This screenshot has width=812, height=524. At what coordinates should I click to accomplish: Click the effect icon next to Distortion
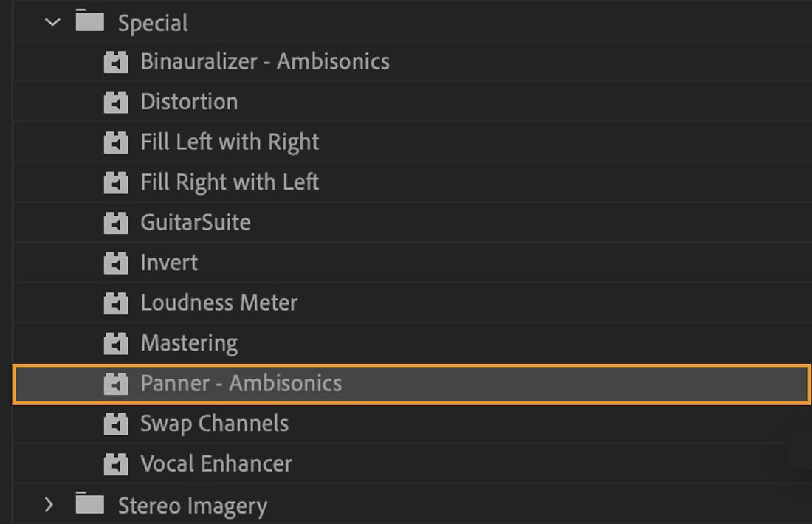[x=116, y=102]
